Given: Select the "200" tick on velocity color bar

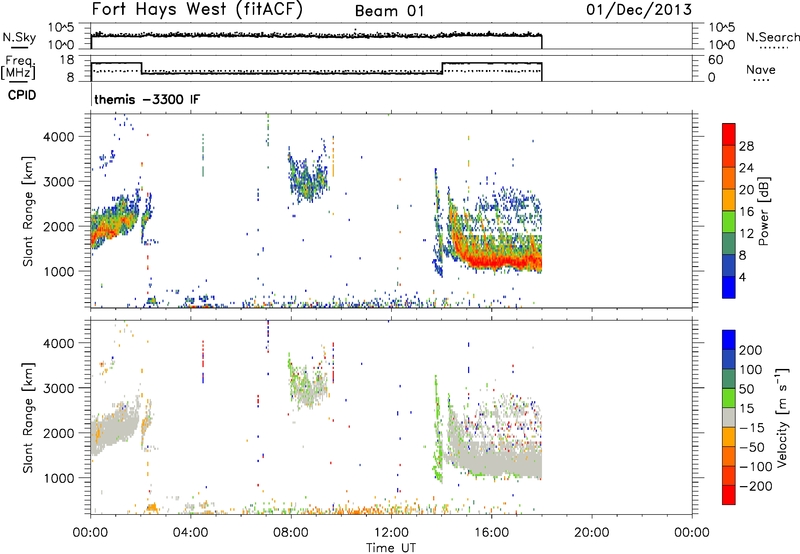Looking at the screenshot, I should [751, 350].
